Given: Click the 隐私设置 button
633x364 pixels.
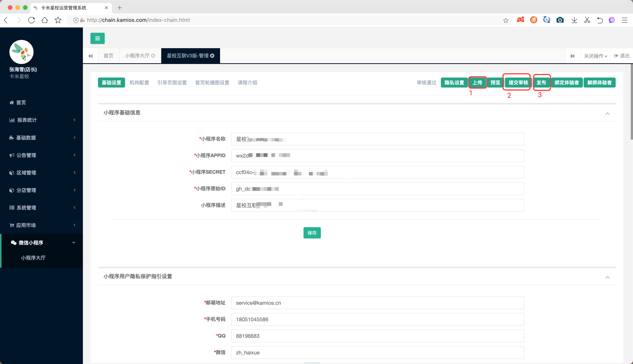Looking at the screenshot, I should pyautogui.click(x=454, y=83).
